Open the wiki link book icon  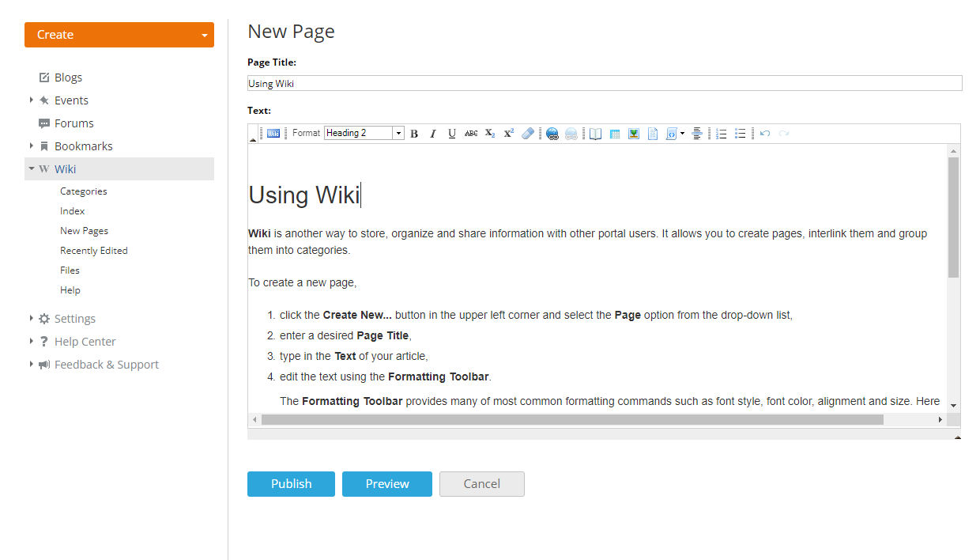[595, 133]
